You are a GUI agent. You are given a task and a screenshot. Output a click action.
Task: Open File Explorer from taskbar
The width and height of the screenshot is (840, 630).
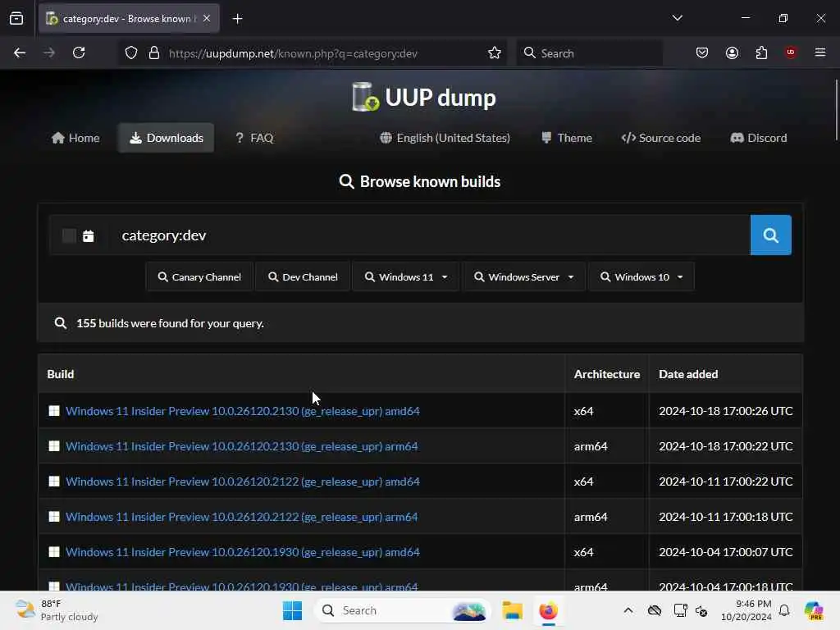(x=512, y=610)
